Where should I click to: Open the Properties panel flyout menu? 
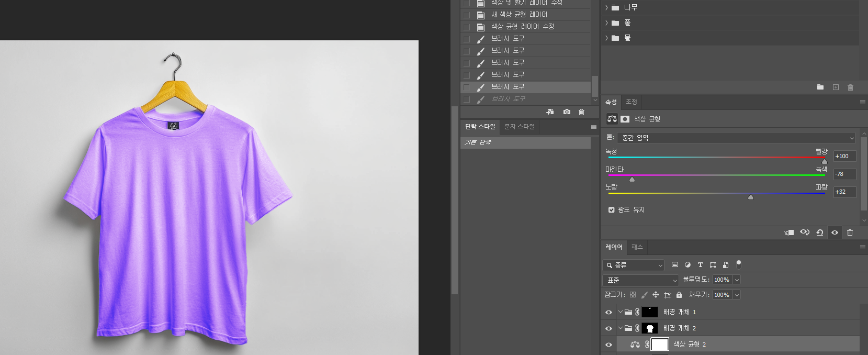click(x=862, y=103)
